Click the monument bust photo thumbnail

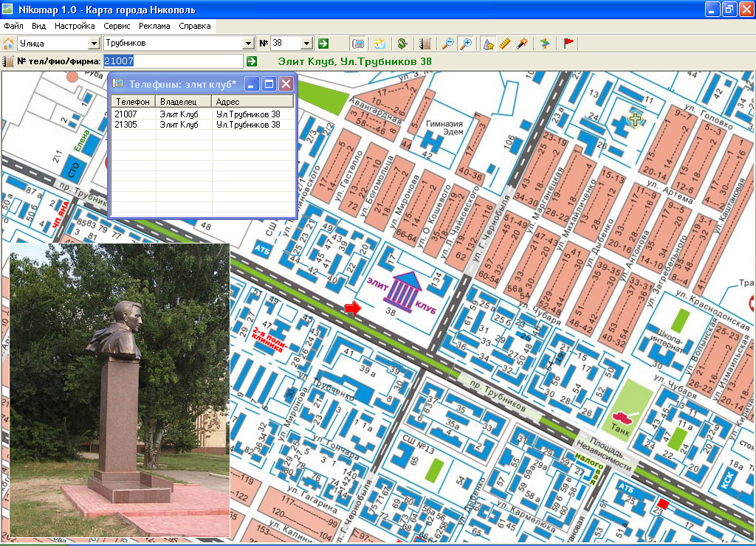click(x=120, y=390)
